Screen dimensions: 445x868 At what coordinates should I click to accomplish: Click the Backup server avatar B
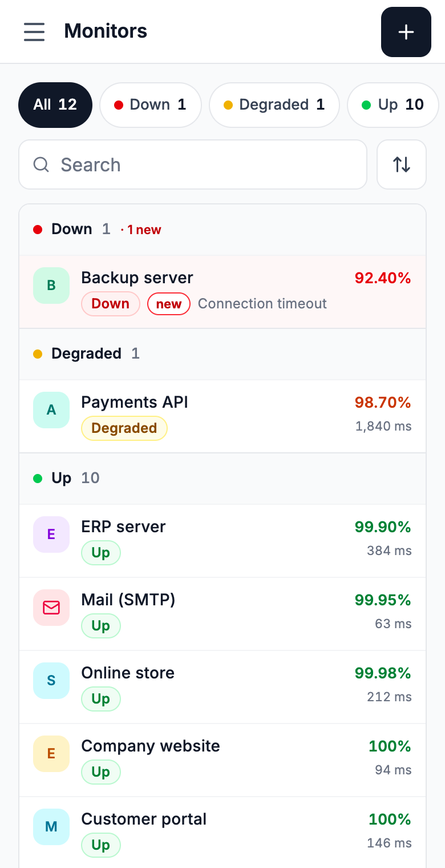point(51,286)
